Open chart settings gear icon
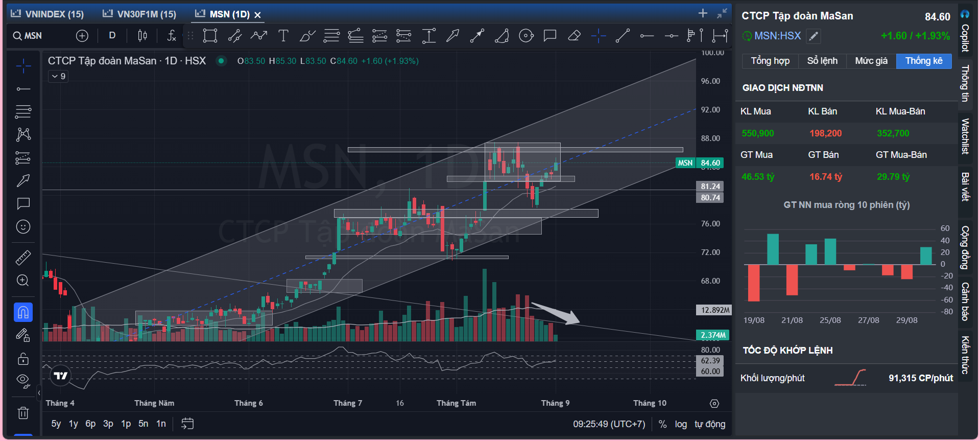The image size is (980, 441). (714, 404)
